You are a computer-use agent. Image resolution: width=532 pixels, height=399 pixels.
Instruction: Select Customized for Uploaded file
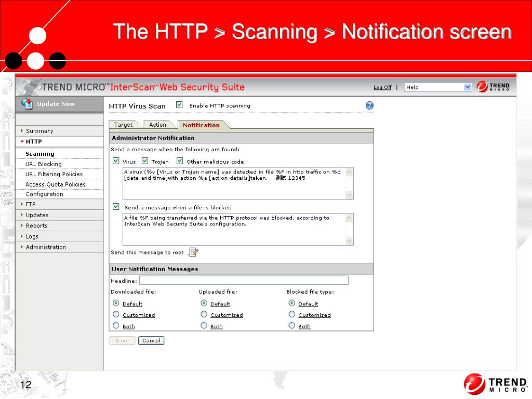204,314
